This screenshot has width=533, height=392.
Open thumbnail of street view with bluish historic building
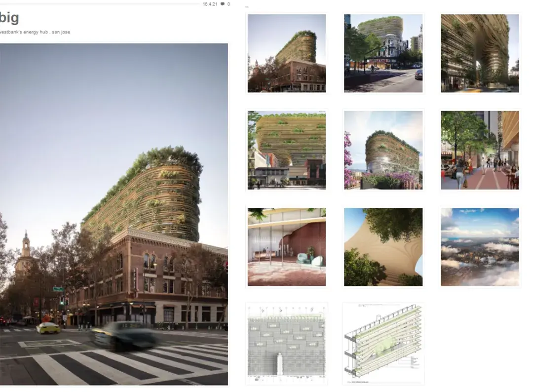[x=383, y=53]
